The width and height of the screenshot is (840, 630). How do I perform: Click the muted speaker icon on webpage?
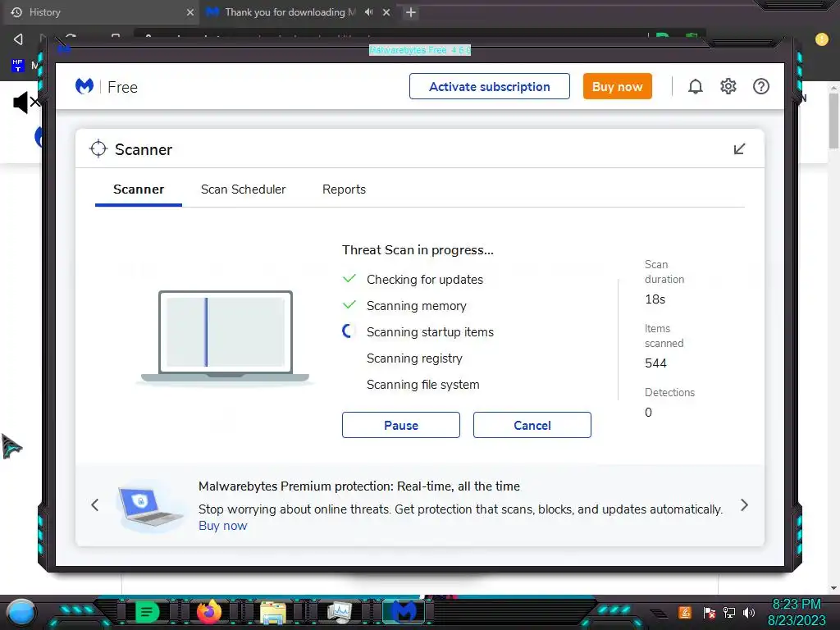(25, 102)
